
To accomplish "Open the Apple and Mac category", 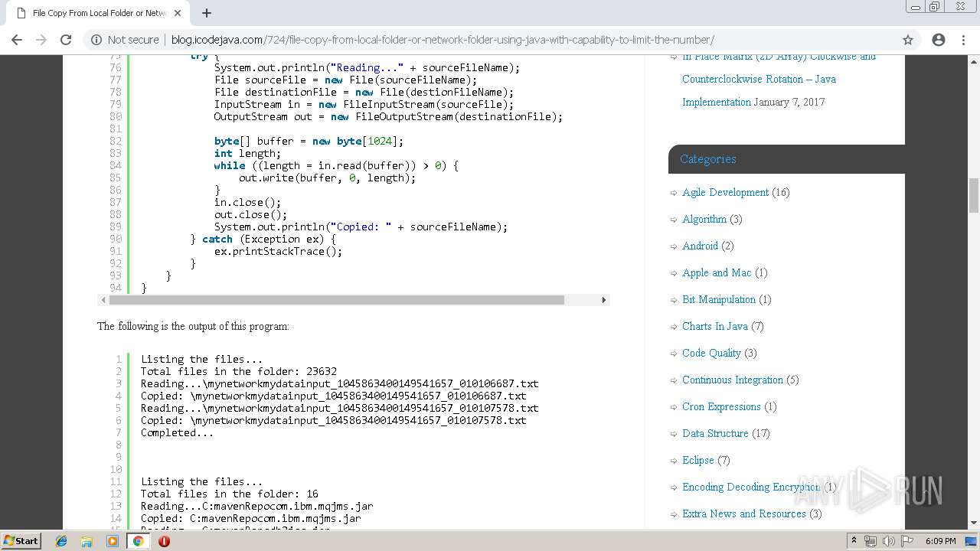I will click(717, 272).
